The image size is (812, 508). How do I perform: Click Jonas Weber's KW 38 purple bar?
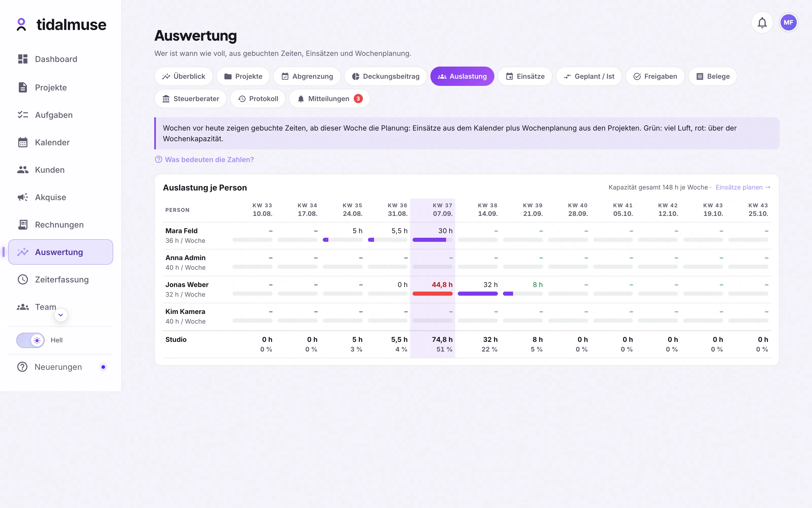click(478, 294)
